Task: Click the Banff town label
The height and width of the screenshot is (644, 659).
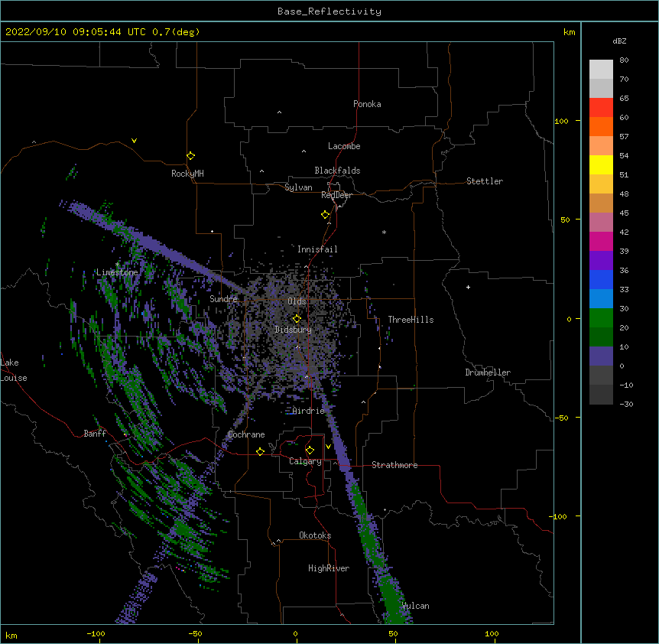Action: [x=95, y=434]
